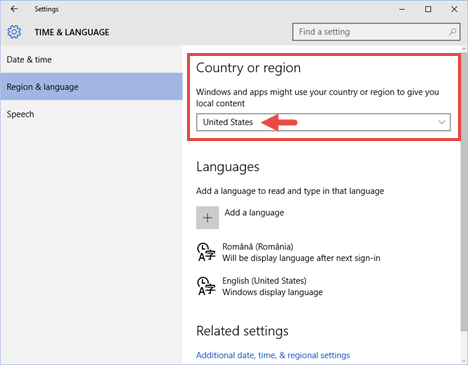
Task: Click the scrollbar up arrow
Action: click(x=464, y=49)
